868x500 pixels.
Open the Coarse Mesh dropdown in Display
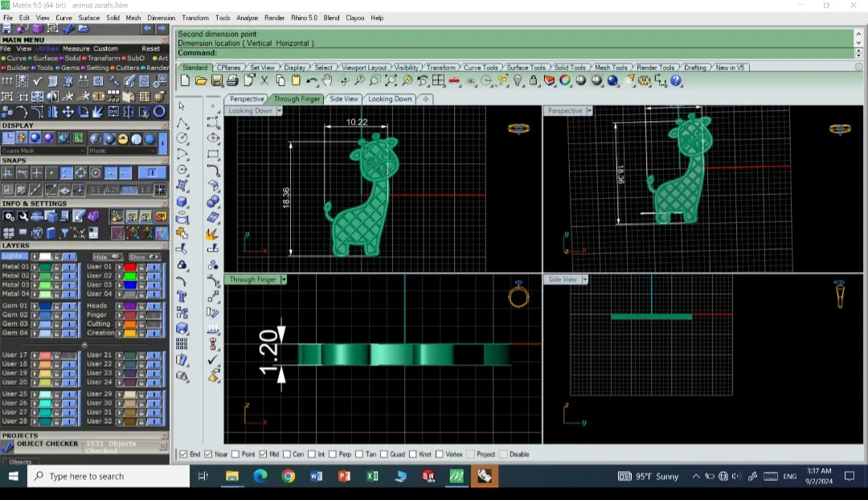click(x=43, y=150)
